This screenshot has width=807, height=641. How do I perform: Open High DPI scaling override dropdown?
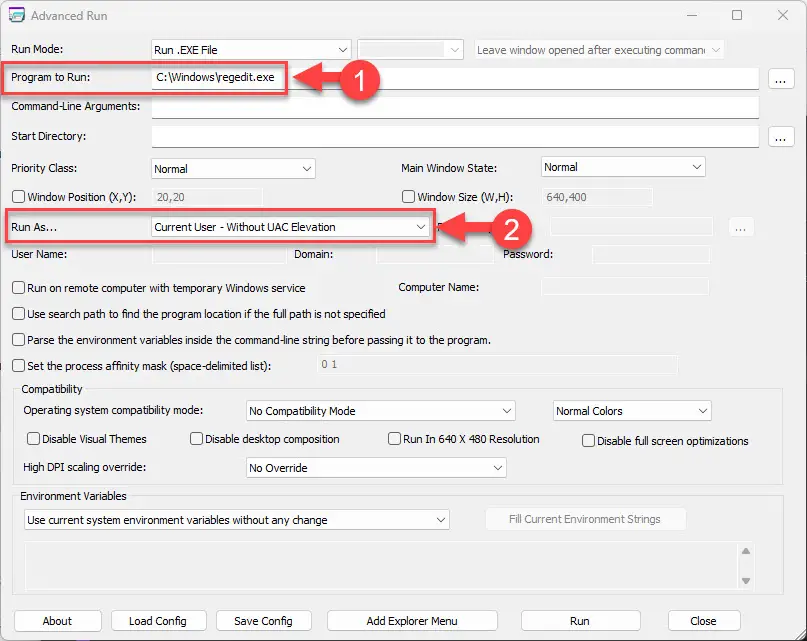click(376, 468)
